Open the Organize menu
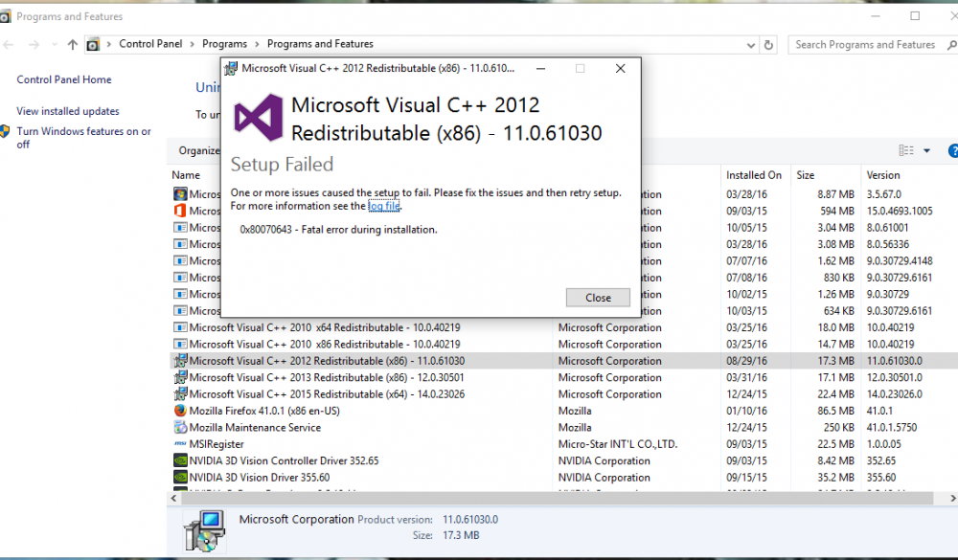The width and height of the screenshot is (958, 560). (x=198, y=150)
